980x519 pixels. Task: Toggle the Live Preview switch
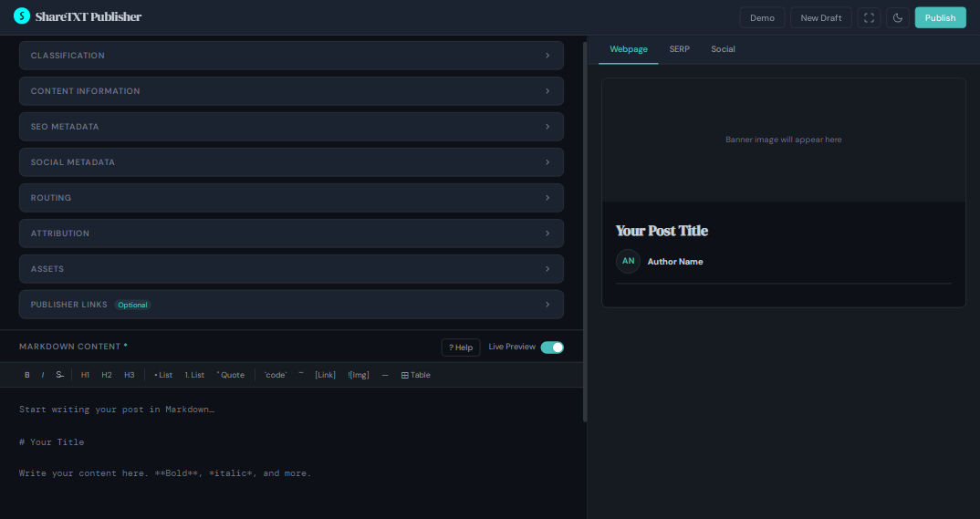pos(552,348)
